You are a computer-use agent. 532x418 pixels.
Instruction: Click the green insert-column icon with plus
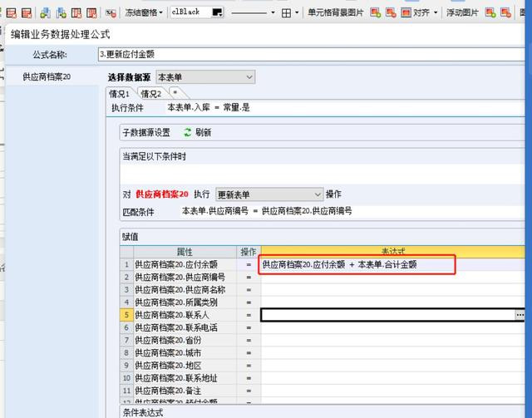point(45,13)
